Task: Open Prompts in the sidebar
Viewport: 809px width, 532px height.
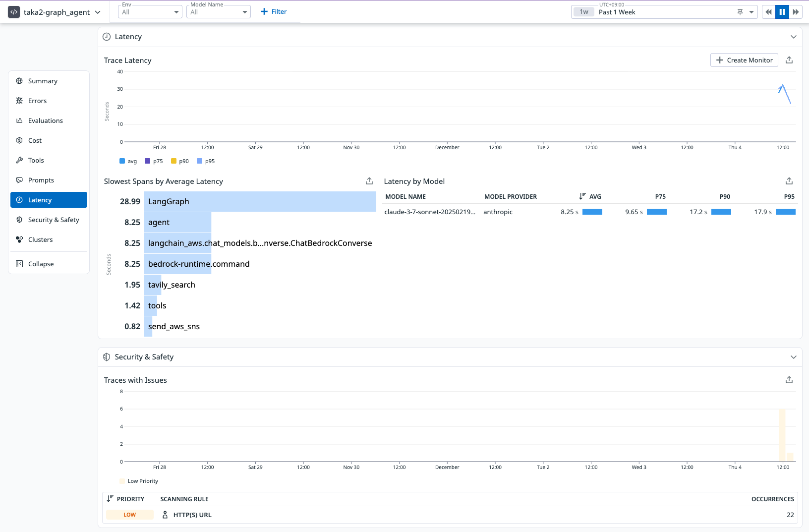Action: click(x=49, y=180)
